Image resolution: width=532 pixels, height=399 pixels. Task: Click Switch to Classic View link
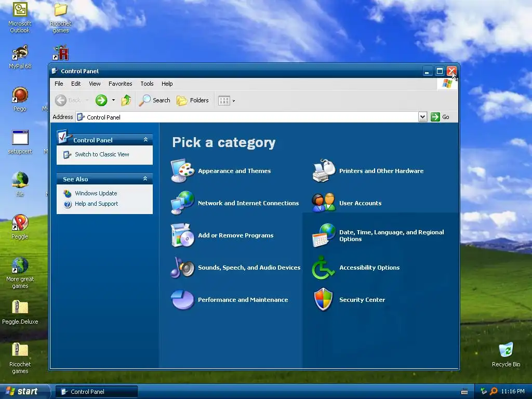point(102,154)
